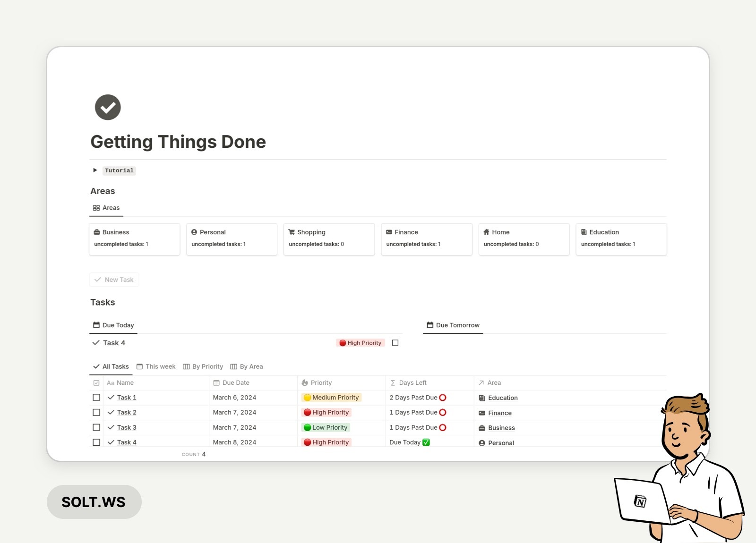Check the Task 1 checkbox in the table
This screenshot has width=756, height=543.
pos(96,397)
